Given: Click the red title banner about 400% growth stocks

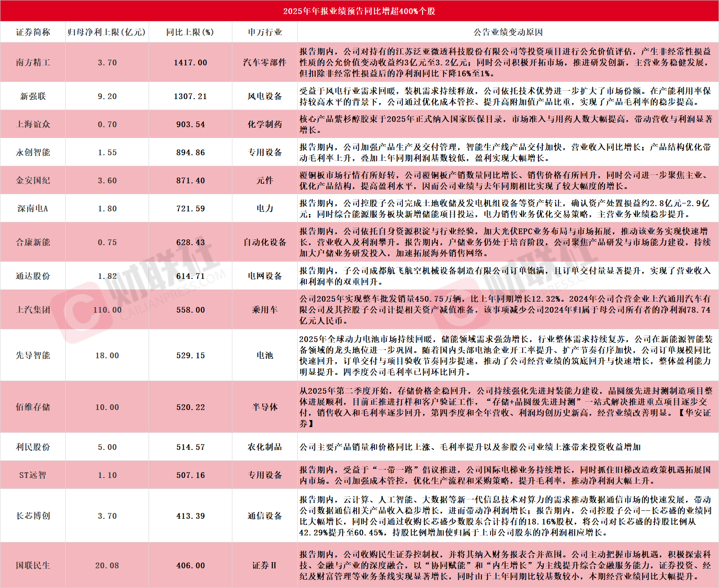Looking at the screenshot, I should [x=359, y=11].
